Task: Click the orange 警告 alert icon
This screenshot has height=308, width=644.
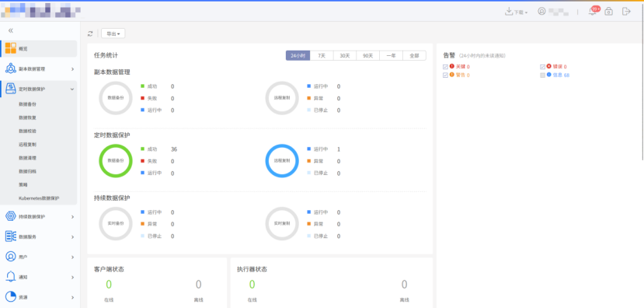Action: click(x=452, y=75)
